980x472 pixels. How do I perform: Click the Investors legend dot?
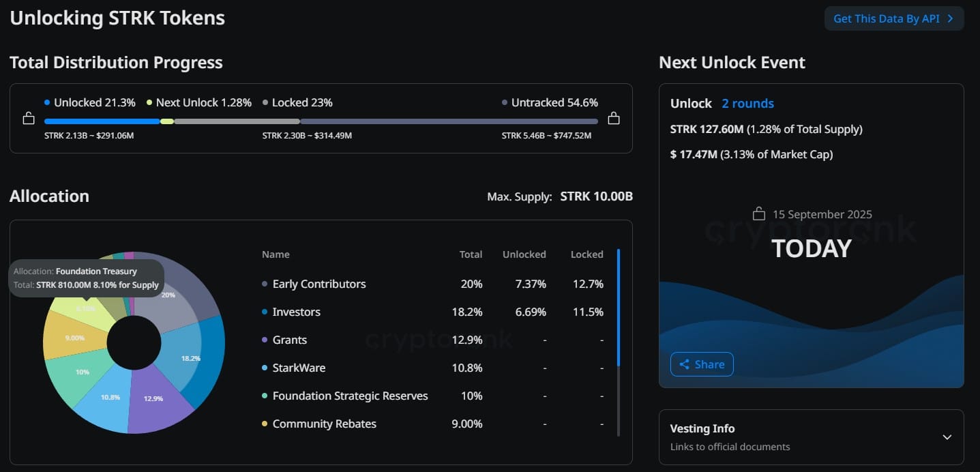pos(265,312)
